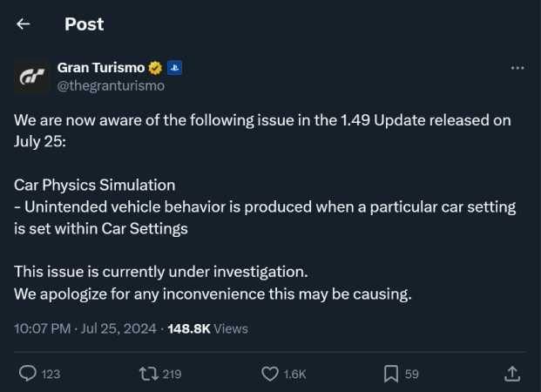Click the 59 bookmarks count

[x=412, y=374]
